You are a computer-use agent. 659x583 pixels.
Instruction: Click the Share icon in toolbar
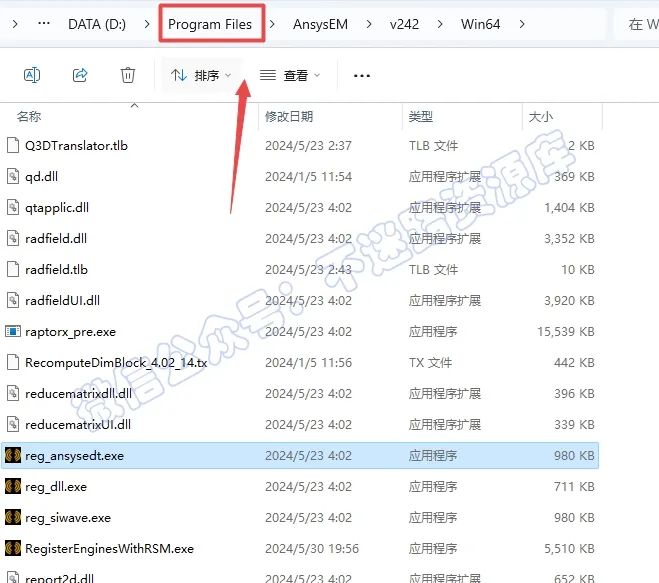pos(80,75)
